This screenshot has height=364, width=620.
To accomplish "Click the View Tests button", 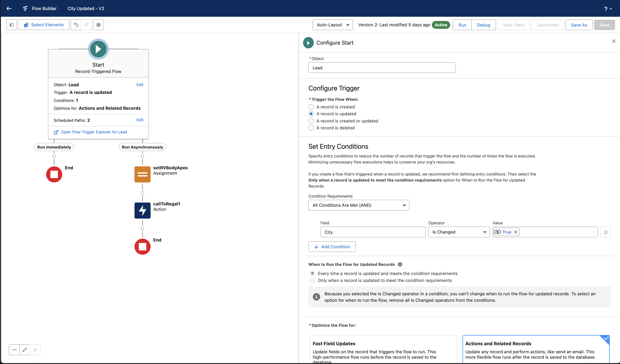I will click(x=514, y=25).
